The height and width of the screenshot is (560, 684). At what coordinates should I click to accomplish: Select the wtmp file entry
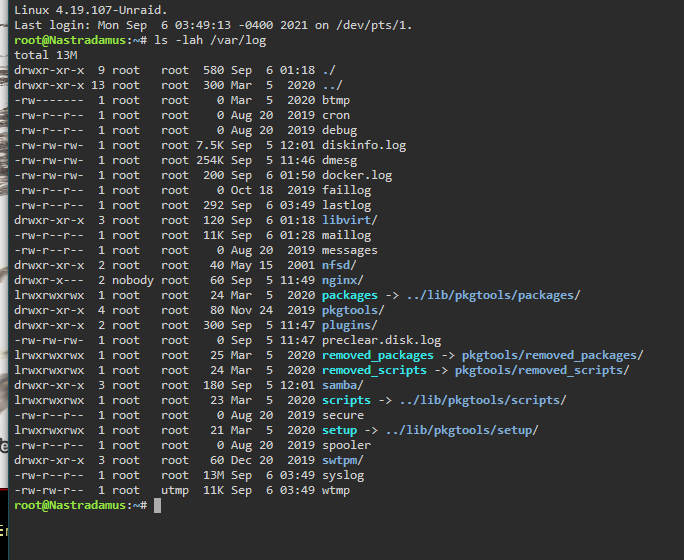(x=336, y=491)
